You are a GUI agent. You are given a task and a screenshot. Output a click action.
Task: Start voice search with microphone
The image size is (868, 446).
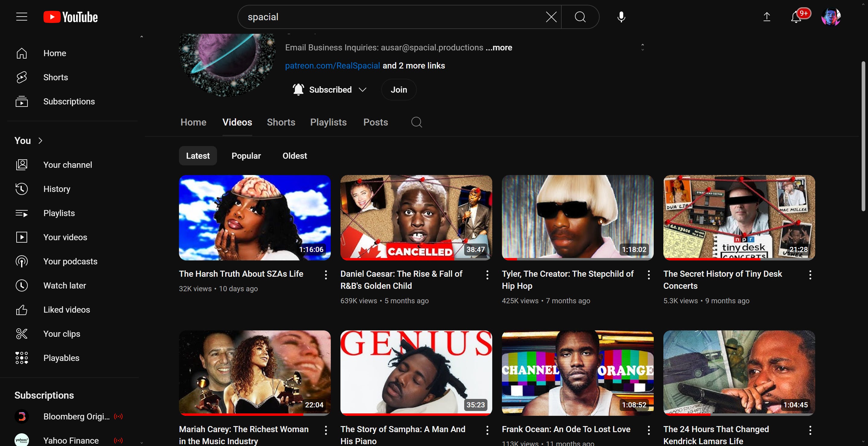coord(621,17)
